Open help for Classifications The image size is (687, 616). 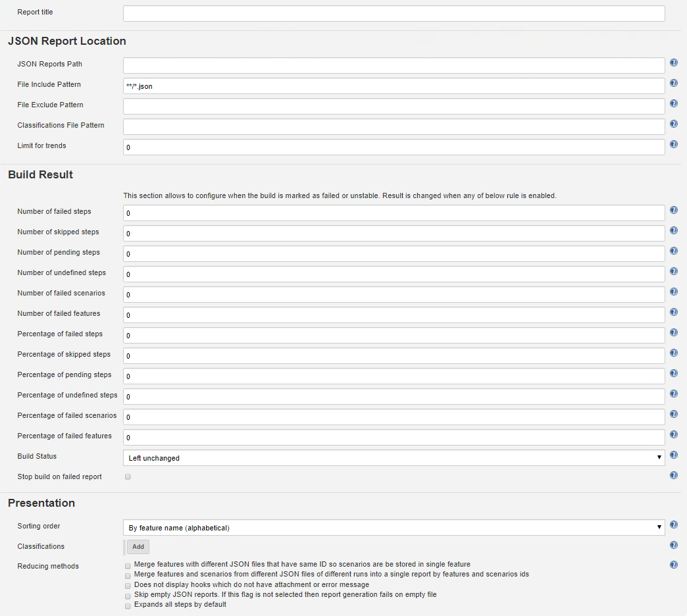tap(674, 545)
